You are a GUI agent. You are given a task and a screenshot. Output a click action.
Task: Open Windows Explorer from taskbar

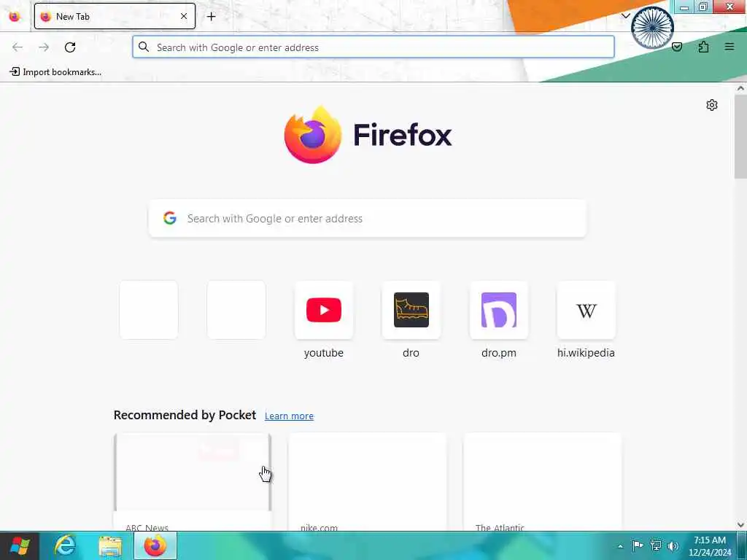(x=111, y=545)
